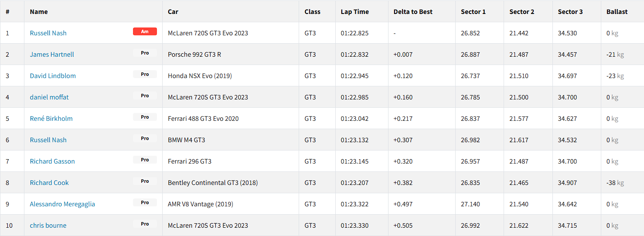This screenshot has width=644, height=236.
Task: Open Russell Nash's McLaren driver profile link
Action: 48,33
